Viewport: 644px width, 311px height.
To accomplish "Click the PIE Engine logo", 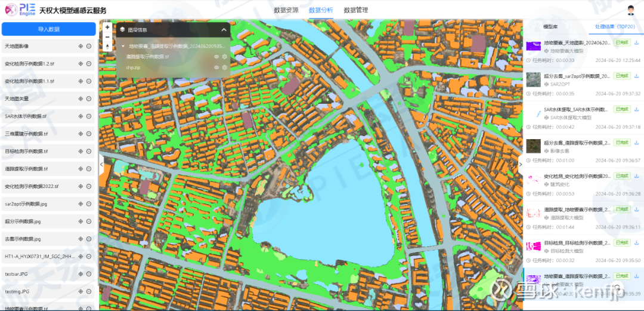I will coord(20,10).
